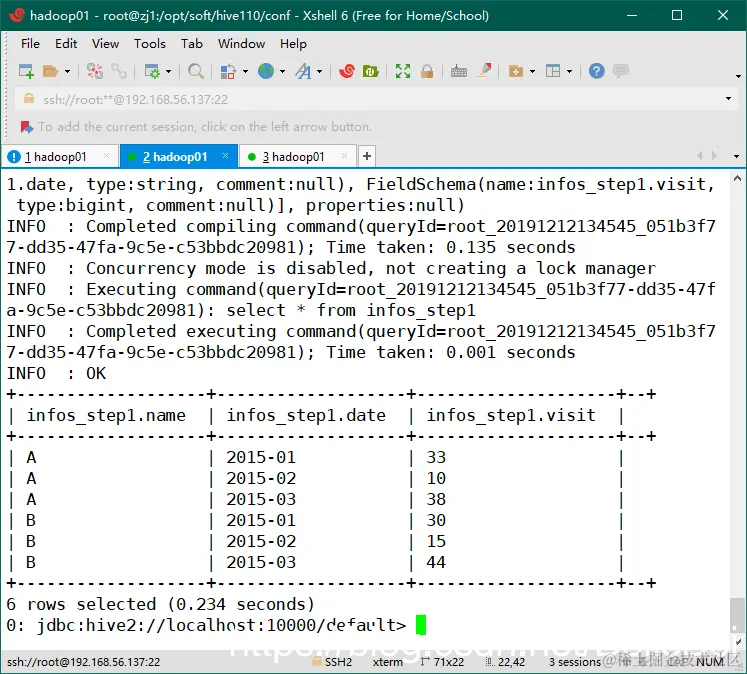Expand the folder-plus dropdown arrow
Image resolution: width=747 pixels, height=674 pixels.
[533, 71]
